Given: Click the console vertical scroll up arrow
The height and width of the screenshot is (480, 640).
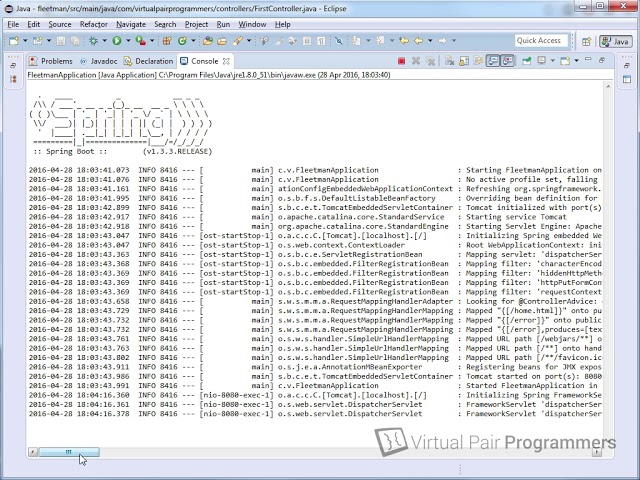Looking at the screenshot, I should click(608, 87).
